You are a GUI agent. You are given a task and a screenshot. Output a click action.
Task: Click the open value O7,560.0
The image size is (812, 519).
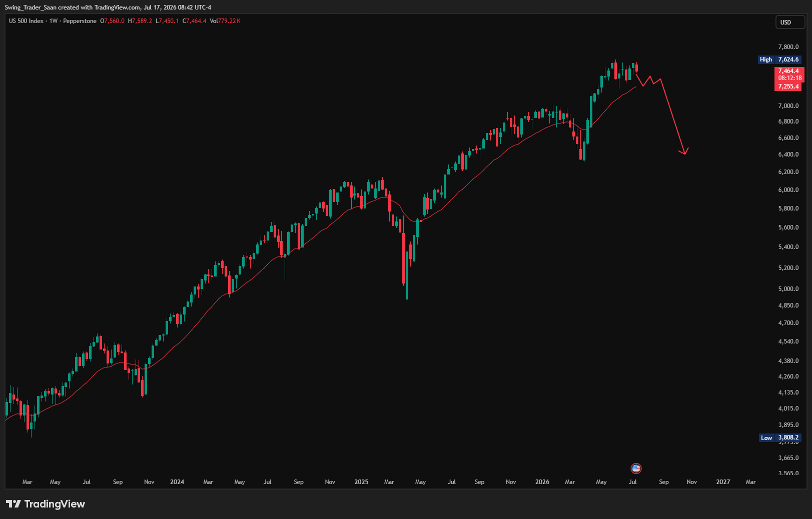click(x=113, y=21)
